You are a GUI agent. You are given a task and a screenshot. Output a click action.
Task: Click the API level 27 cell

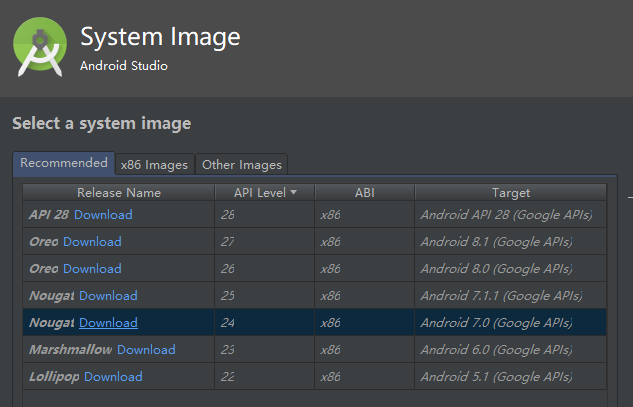click(264, 241)
